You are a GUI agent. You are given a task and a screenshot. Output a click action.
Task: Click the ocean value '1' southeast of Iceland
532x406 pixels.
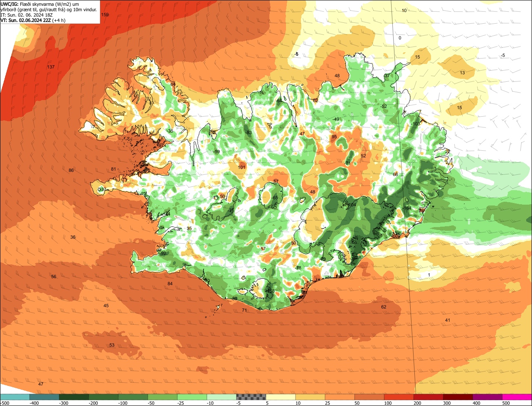[x=429, y=275]
